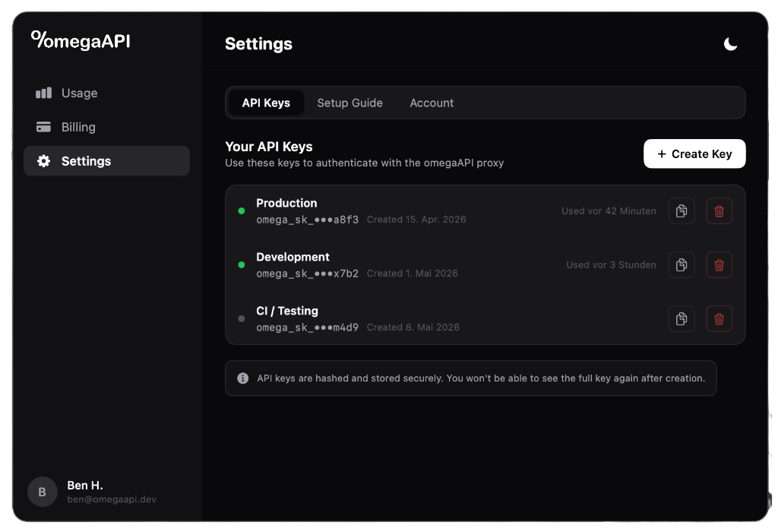Click the info icon in the notice

point(242,378)
